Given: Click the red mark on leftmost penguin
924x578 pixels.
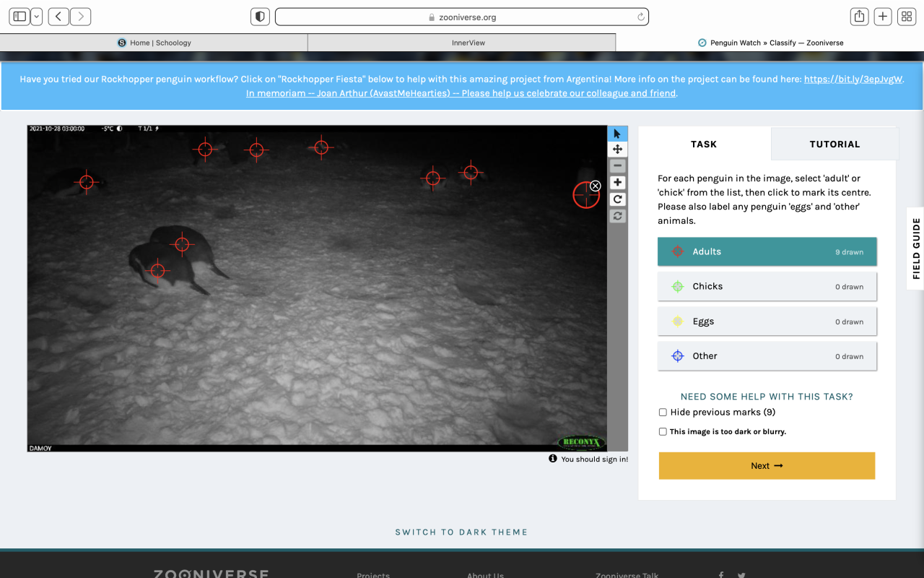Looking at the screenshot, I should (x=86, y=182).
